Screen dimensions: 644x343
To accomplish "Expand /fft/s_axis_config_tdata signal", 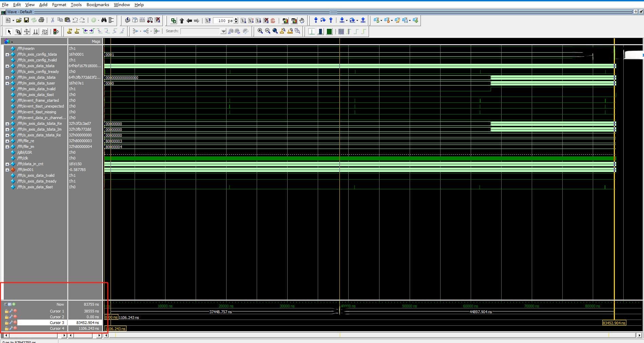I will coord(7,55).
